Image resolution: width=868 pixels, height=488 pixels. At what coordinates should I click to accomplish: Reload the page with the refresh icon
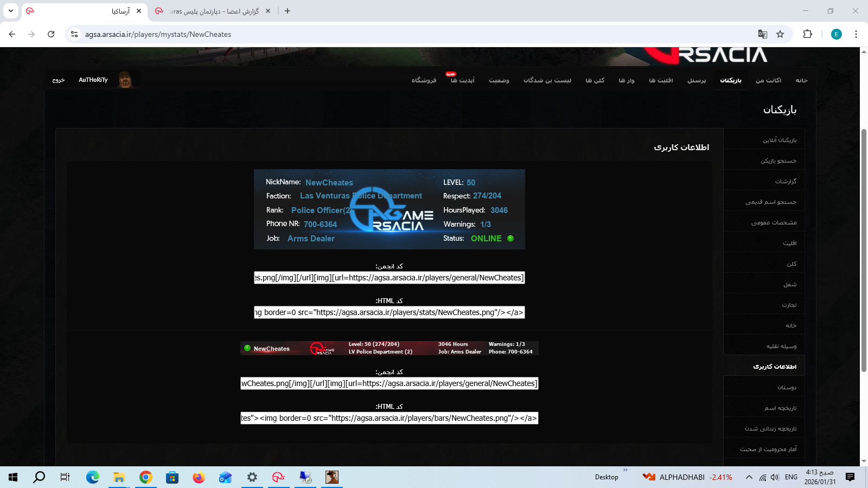coord(51,34)
